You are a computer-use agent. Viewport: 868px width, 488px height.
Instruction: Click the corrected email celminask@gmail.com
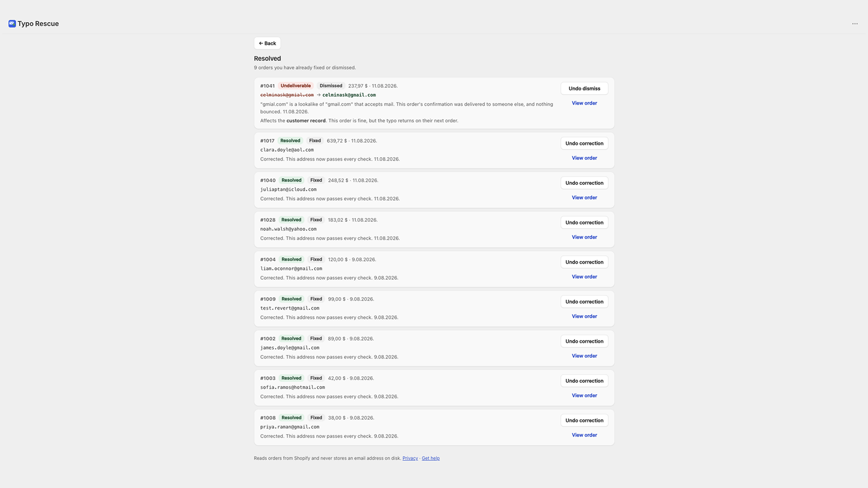click(349, 95)
